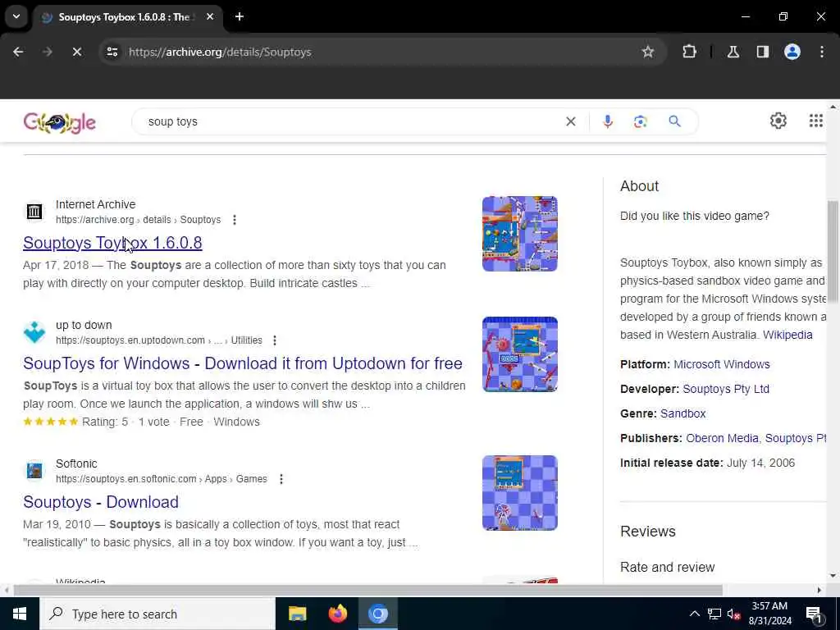This screenshot has width=840, height=630.
Task: Start voice search with microphone icon
Action: click(608, 121)
